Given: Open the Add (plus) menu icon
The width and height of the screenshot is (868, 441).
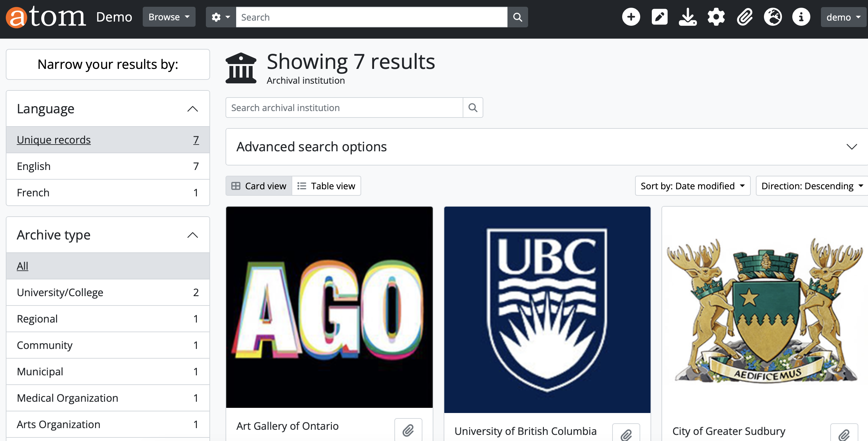Looking at the screenshot, I should [631, 17].
